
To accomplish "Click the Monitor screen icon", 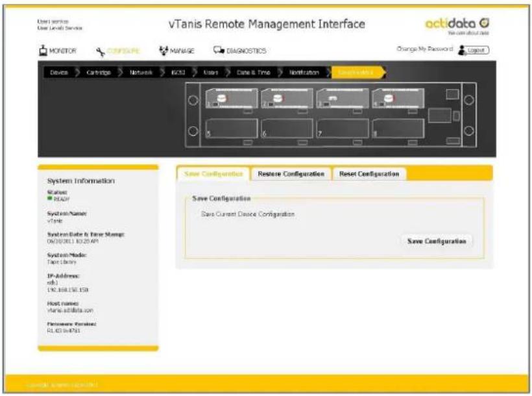I will click(43, 50).
